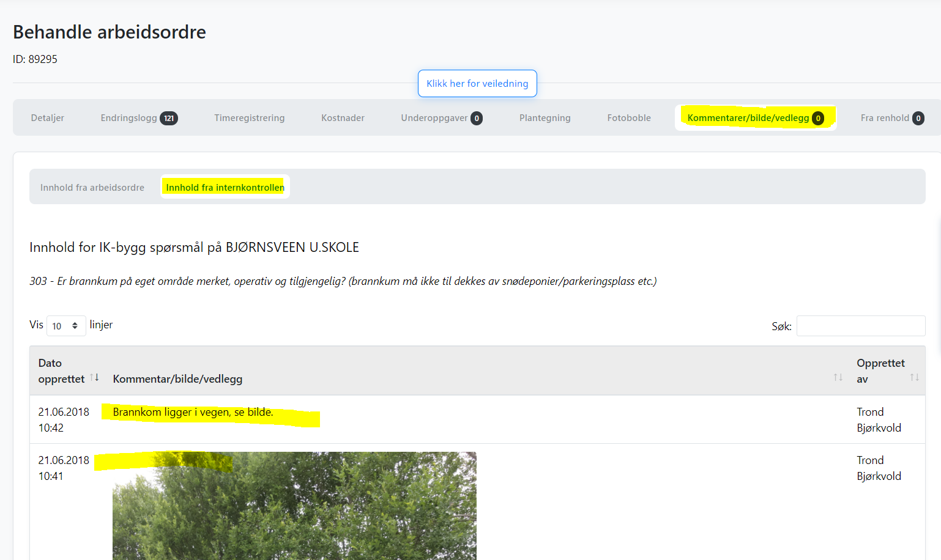Screen dimensions: 941x560
Task: Open the Vis linjer count dropdown
Action: tap(66, 326)
